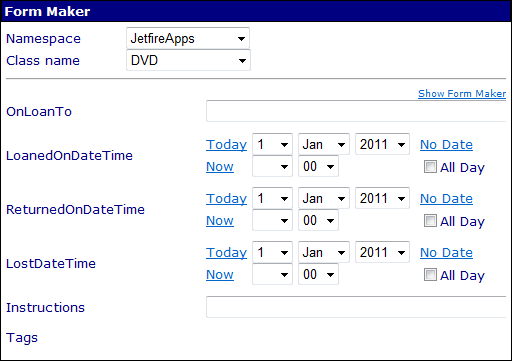Image resolution: width=514 pixels, height=362 pixels.
Task: Click the Show Form Maker link
Action: [462, 94]
